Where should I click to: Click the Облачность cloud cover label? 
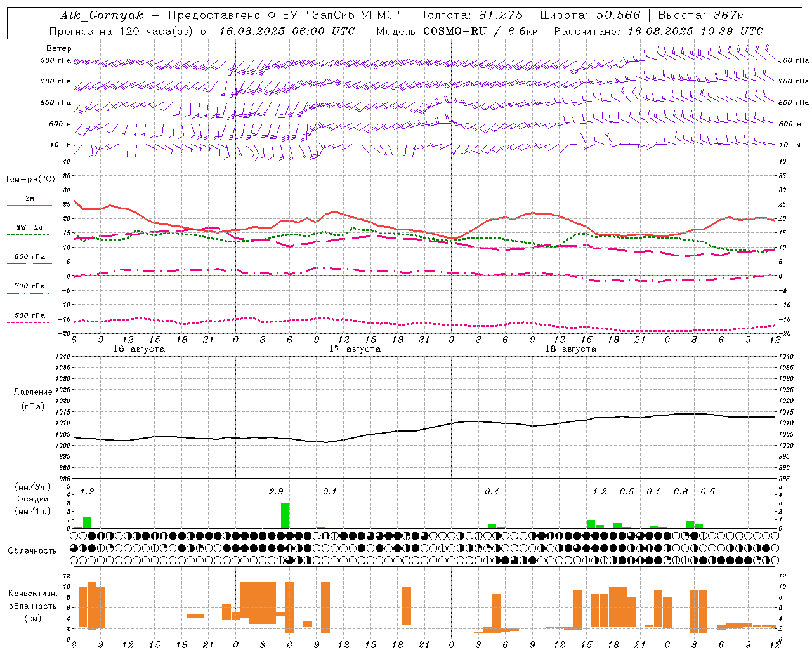(x=32, y=550)
